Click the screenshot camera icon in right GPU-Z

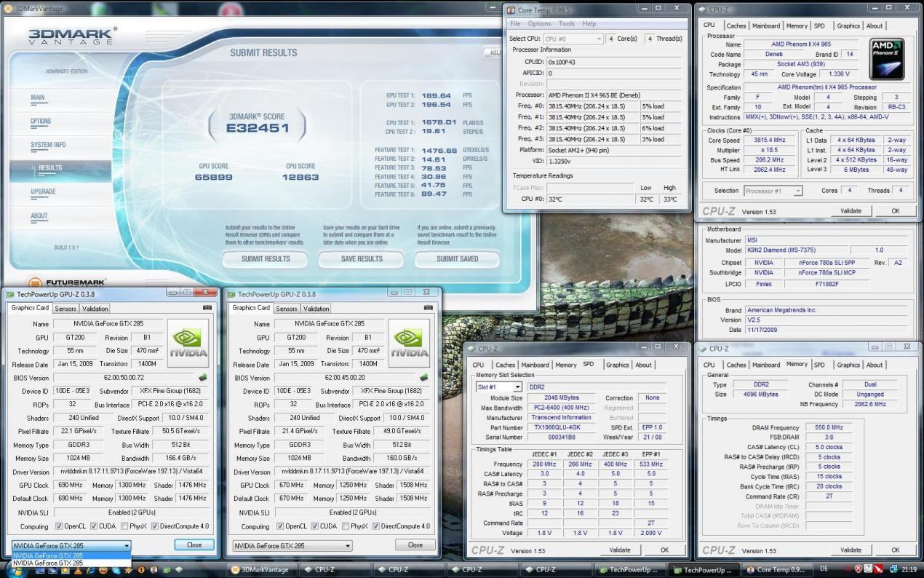click(428, 308)
